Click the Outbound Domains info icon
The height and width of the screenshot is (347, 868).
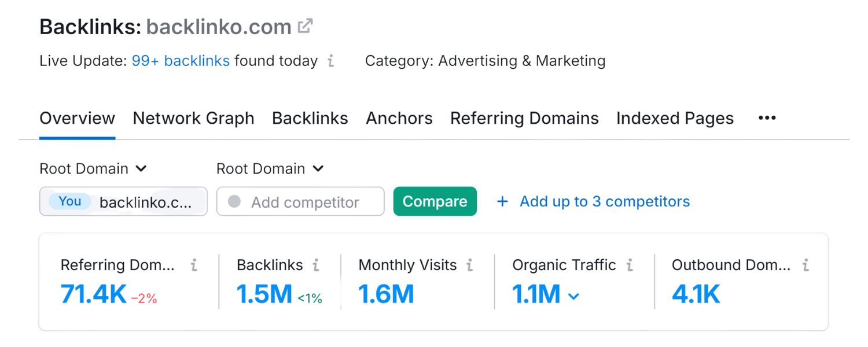tap(805, 265)
